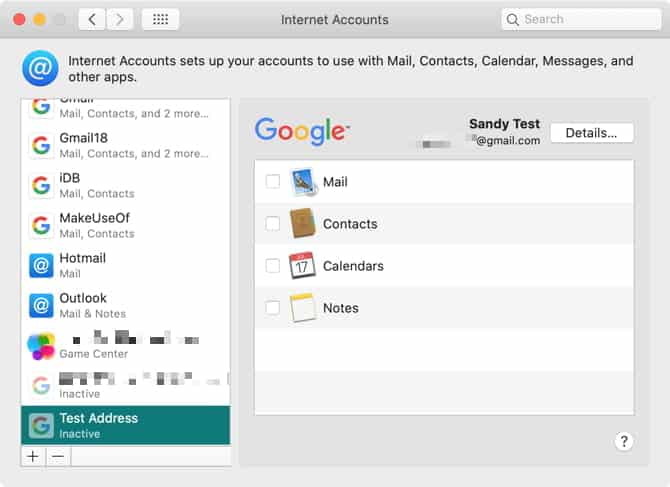Open help with the question mark button

(624, 441)
